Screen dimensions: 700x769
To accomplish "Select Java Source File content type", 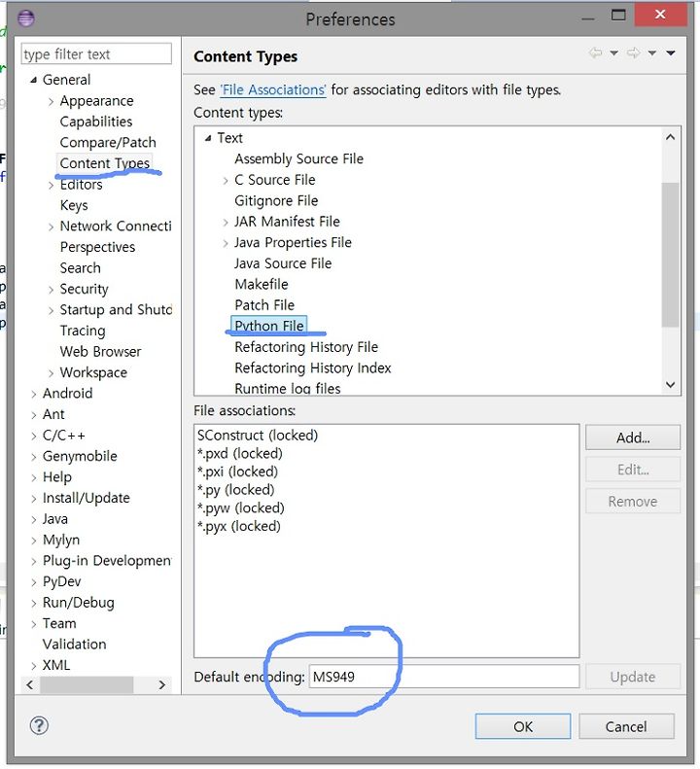I will coord(283,263).
